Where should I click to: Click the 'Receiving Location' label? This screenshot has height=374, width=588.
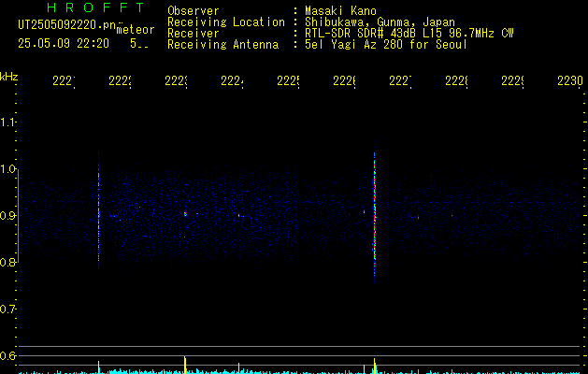pos(226,22)
